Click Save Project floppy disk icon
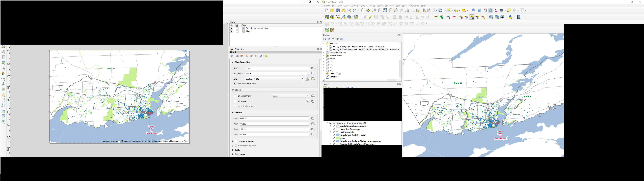 tap(338, 11)
